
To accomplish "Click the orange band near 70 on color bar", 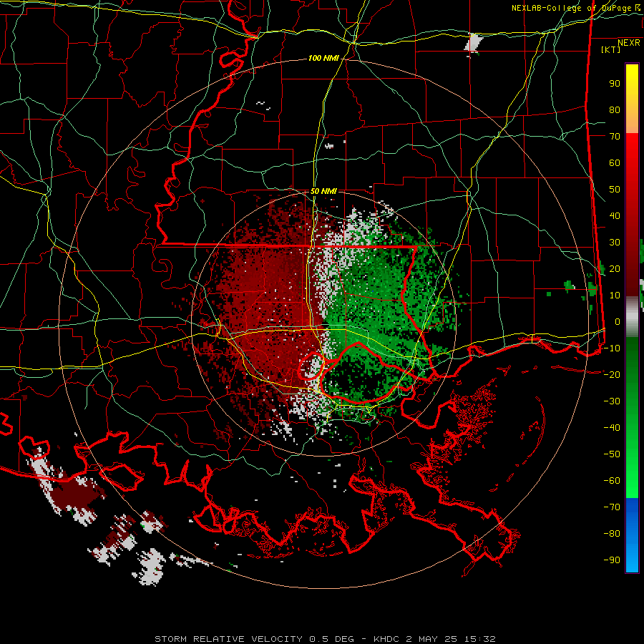I will coord(632,122).
